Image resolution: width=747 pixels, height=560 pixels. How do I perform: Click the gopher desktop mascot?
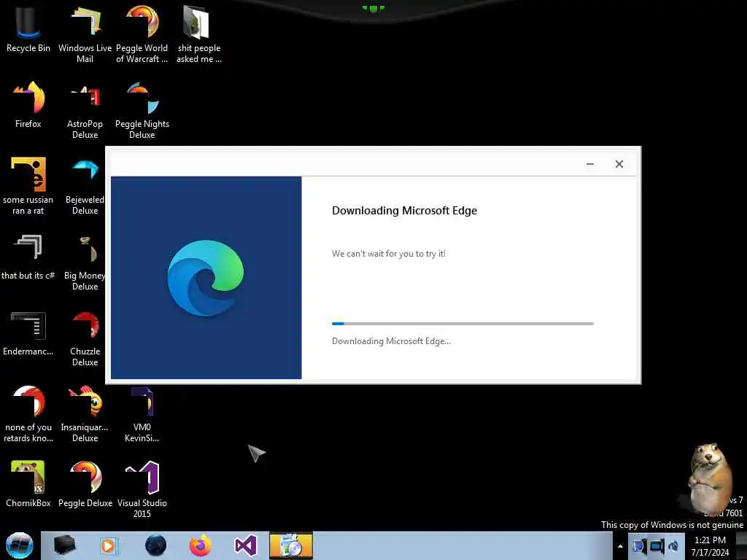click(x=709, y=478)
